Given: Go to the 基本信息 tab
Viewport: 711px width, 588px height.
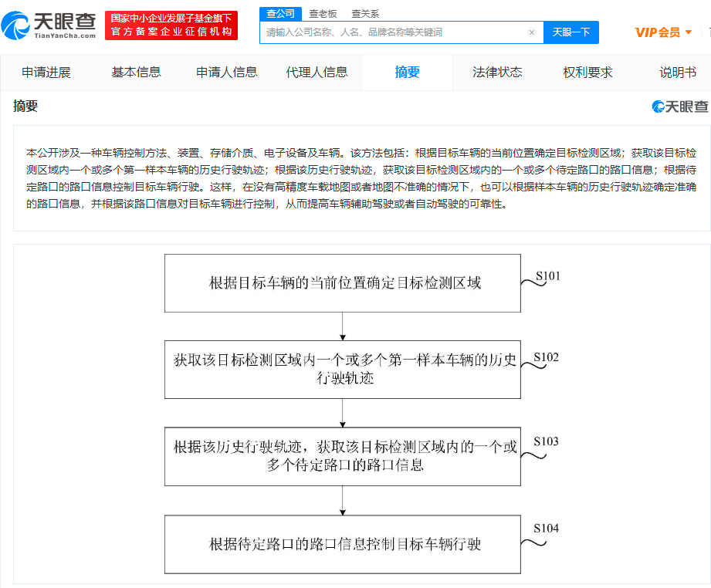Looking at the screenshot, I should click(137, 73).
